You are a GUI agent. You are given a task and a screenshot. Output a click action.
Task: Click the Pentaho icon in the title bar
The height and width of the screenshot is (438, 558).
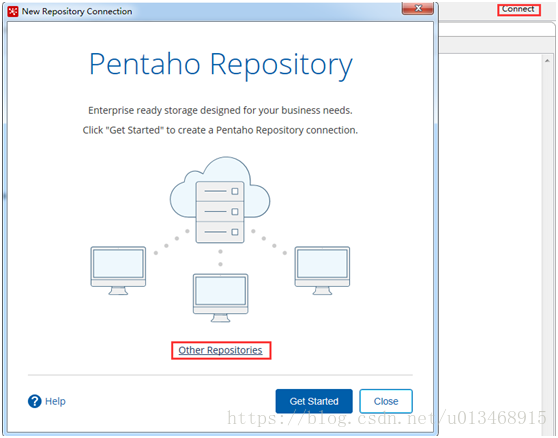click(x=13, y=11)
